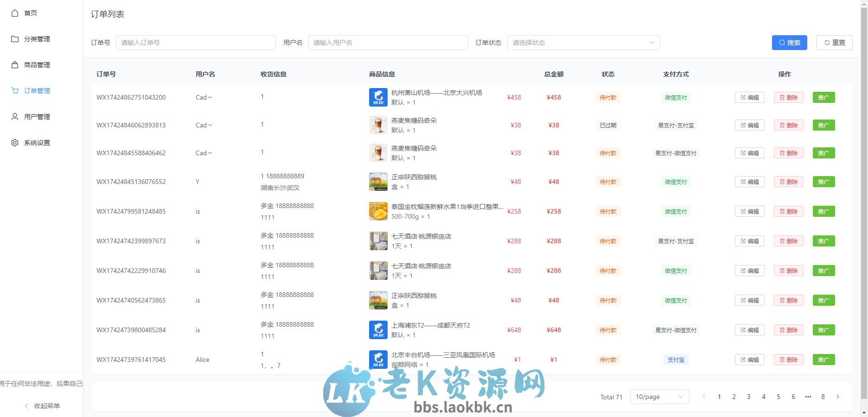Click the 已过期 status badge
Screen dimensions: 868x417
pyautogui.click(x=608, y=125)
